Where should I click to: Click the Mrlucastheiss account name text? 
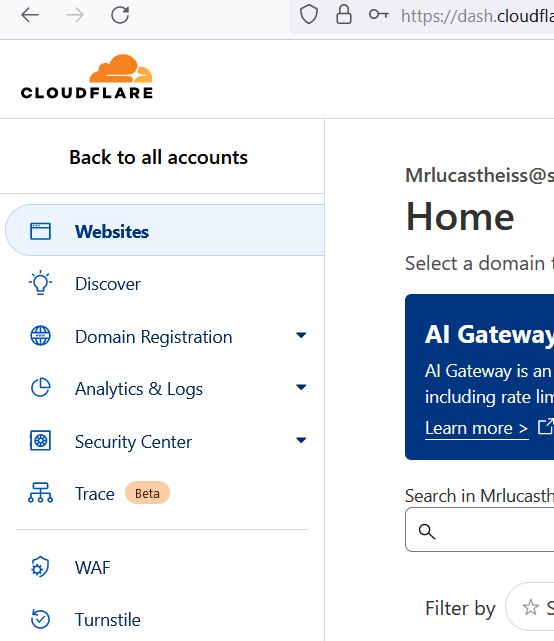click(x=480, y=175)
